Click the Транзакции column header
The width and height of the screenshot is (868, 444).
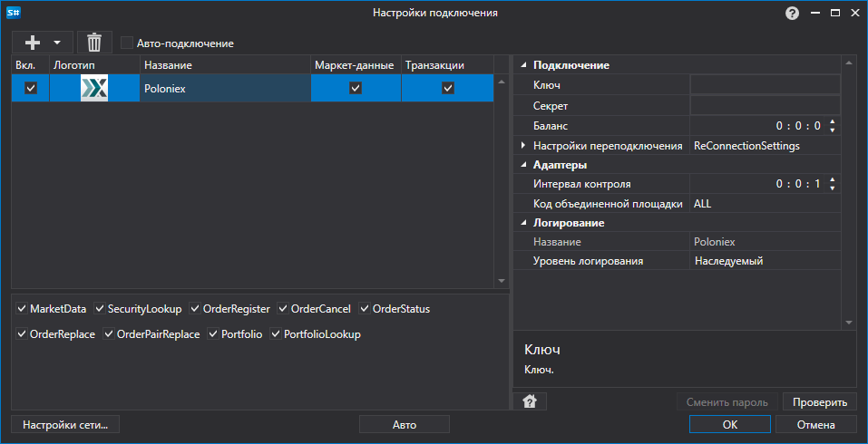tap(447, 65)
